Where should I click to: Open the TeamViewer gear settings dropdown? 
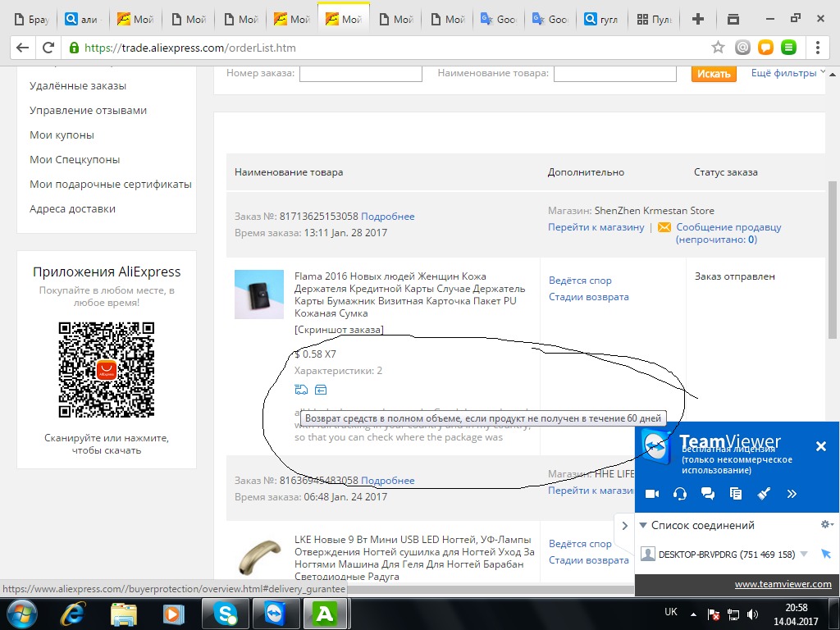point(827,524)
